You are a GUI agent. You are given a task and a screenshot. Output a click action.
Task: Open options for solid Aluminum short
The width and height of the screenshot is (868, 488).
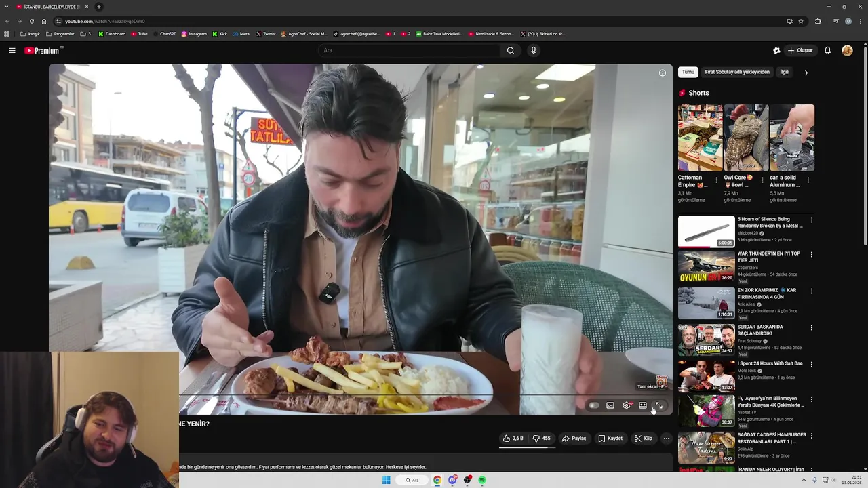click(x=808, y=180)
